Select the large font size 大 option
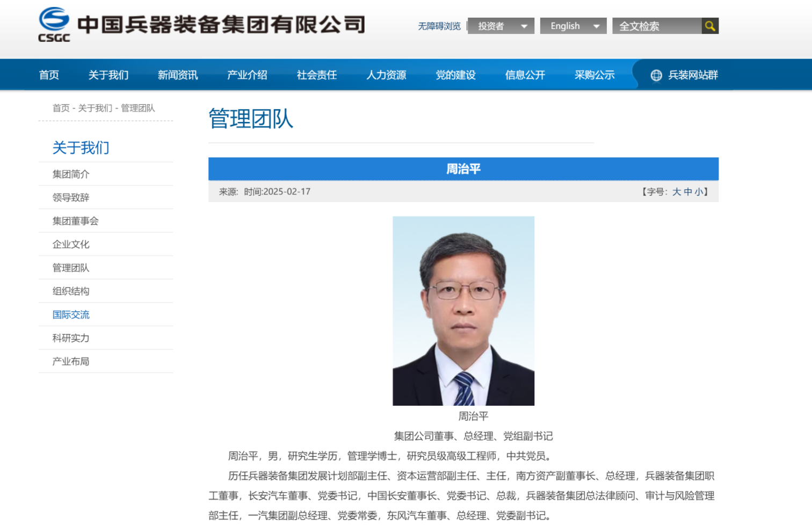812x531 pixels. pos(676,191)
